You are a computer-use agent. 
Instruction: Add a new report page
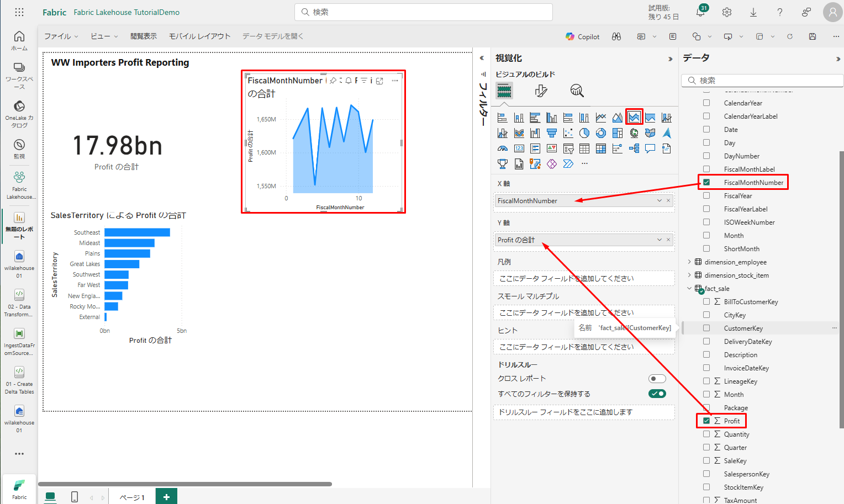pyautogui.click(x=166, y=497)
